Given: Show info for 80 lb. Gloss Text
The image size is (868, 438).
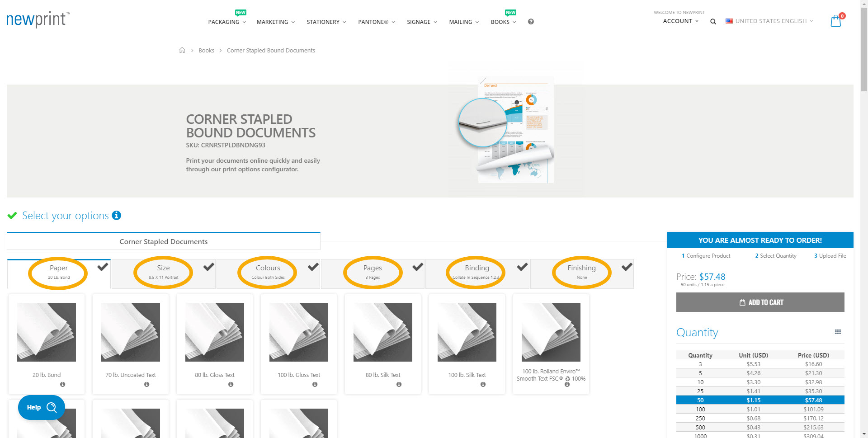Looking at the screenshot, I should point(231,384).
